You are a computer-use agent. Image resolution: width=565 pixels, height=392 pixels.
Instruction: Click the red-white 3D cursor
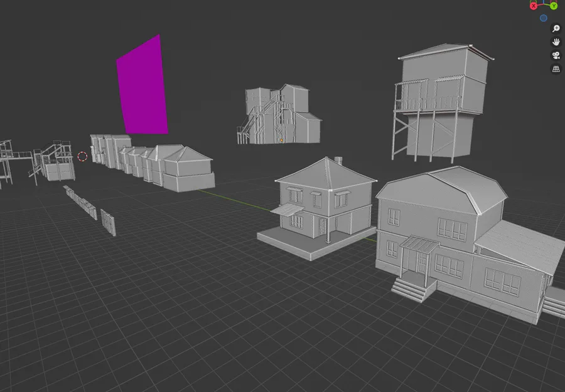point(82,157)
